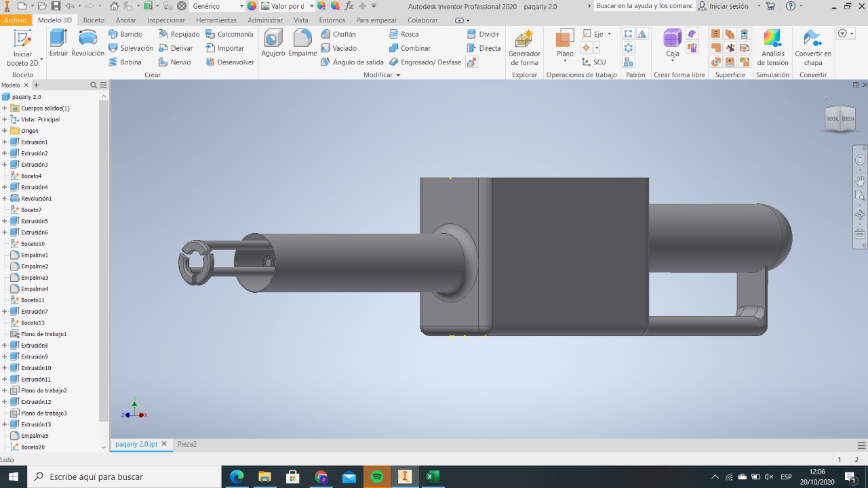Click the model browser search icon
The width and height of the screenshot is (868, 488).
point(94,85)
